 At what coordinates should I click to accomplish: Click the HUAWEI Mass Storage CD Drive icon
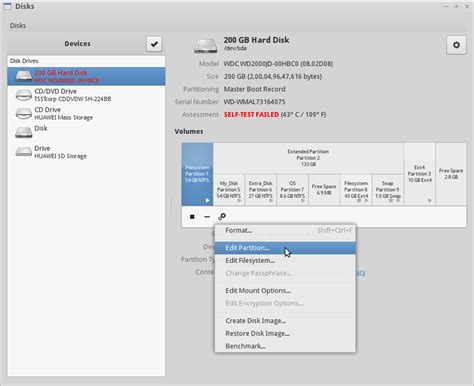tap(24, 114)
